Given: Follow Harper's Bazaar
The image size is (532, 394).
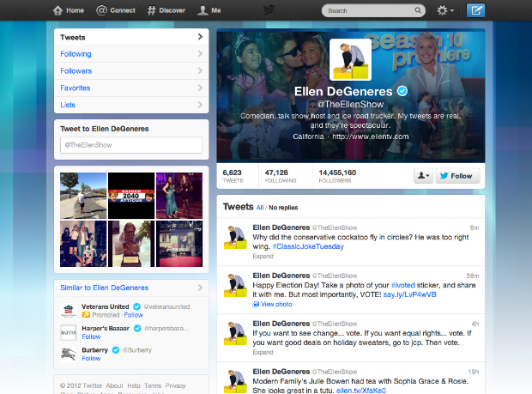Looking at the screenshot, I should coord(91,336).
